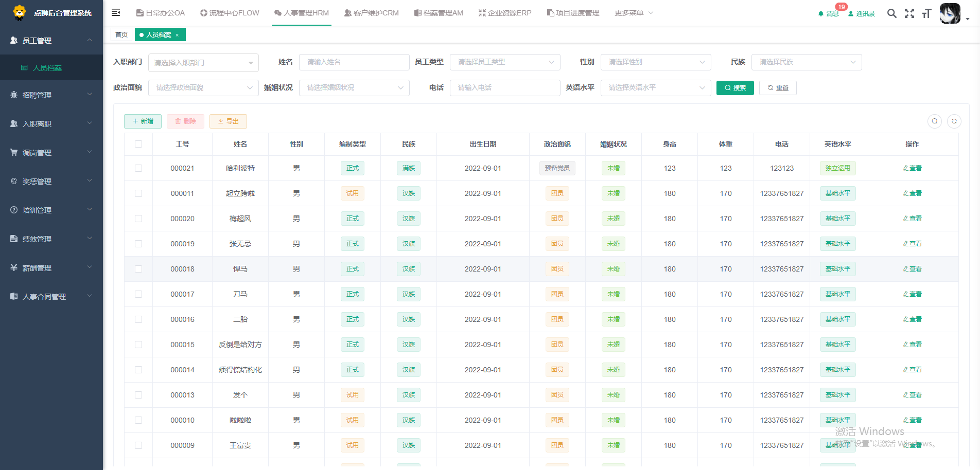Image resolution: width=980 pixels, height=470 pixels.
Task: Click the edit icon for row 000018 查看
Action: [905, 269]
